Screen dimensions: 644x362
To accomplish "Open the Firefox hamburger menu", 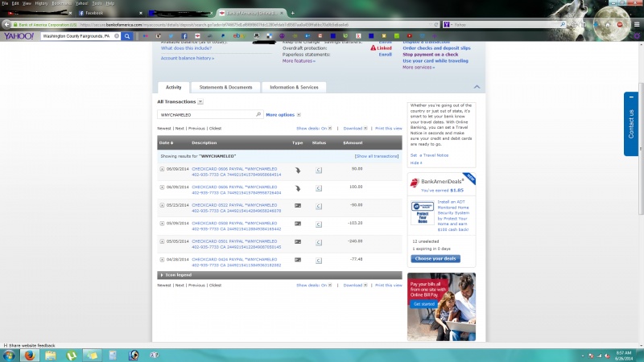I will 637,25.
